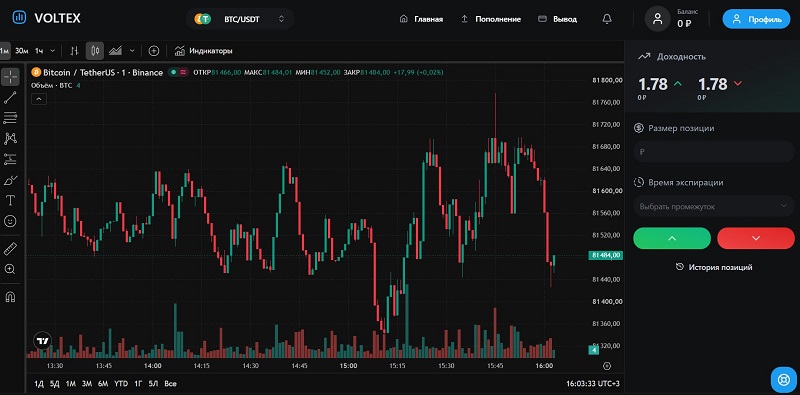Click the user avatar icon near balance
The height and width of the screenshot is (395, 800).
click(x=658, y=19)
